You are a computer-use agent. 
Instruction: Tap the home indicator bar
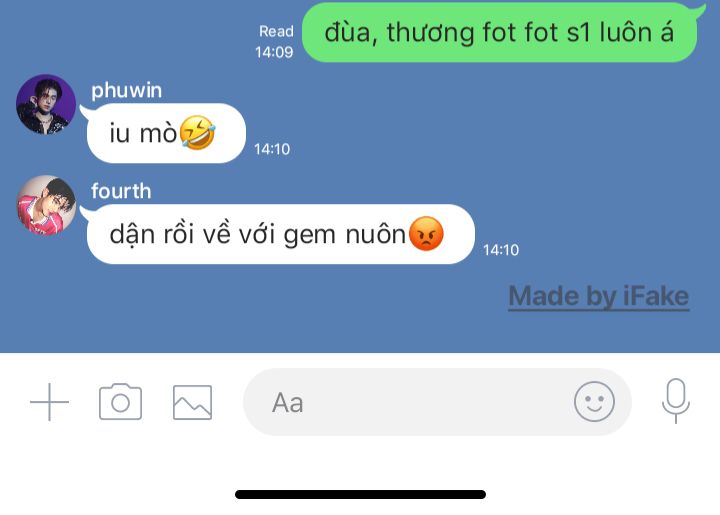click(360, 494)
